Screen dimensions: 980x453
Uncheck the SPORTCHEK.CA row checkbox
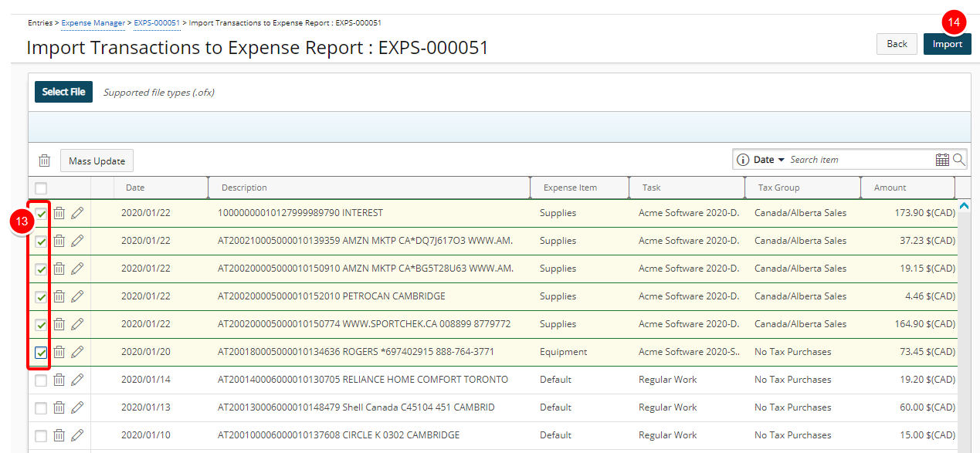pyautogui.click(x=41, y=325)
